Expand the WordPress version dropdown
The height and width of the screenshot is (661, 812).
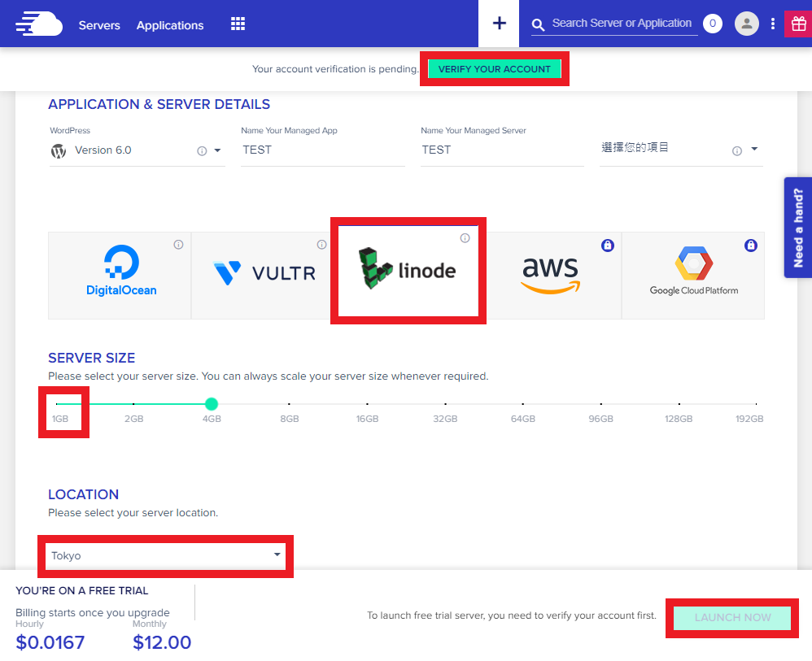[217, 150]
